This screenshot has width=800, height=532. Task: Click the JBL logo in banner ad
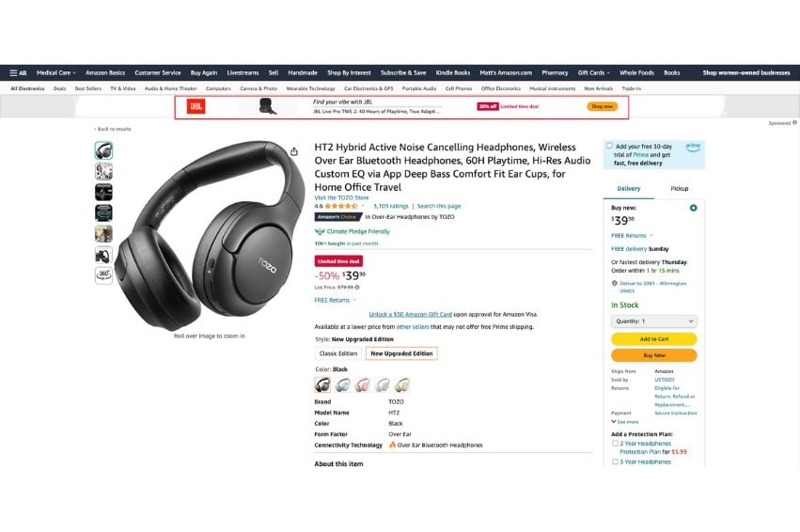[x=196, y=106]
